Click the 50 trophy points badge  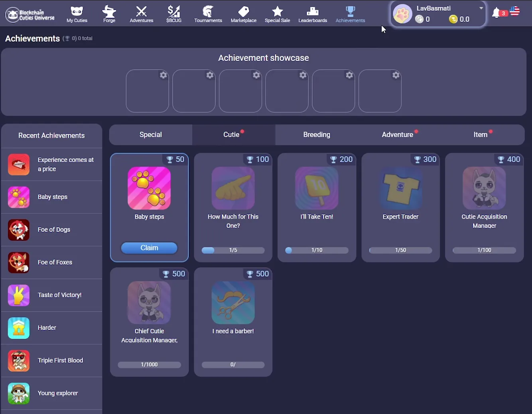(x=175, y=159)
